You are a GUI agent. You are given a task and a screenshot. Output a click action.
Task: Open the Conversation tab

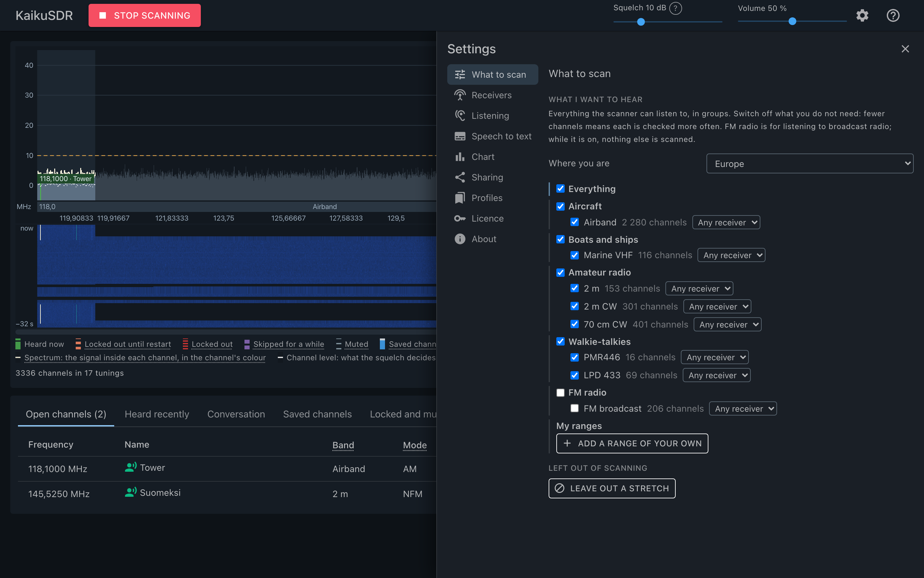click(x=236, y=414)
